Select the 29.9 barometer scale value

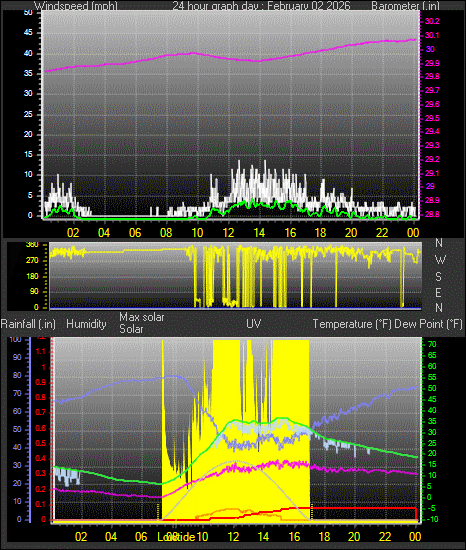pos(432,63)
